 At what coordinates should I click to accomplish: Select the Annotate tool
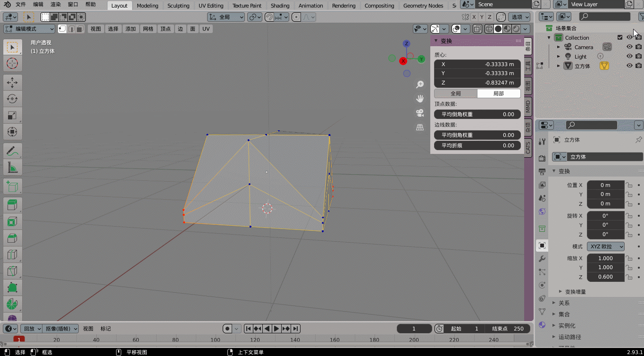coord(12,151)
